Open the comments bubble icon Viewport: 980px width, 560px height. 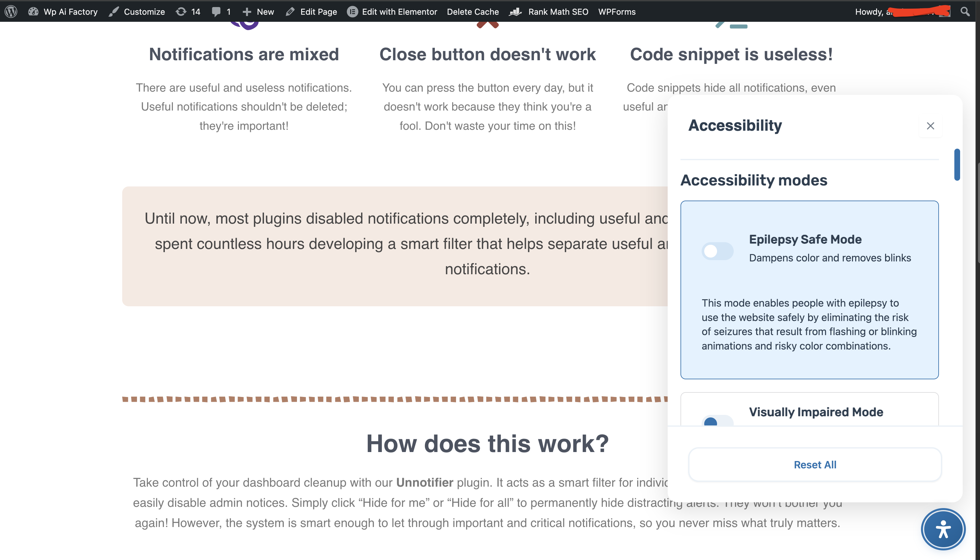[216, 12]
